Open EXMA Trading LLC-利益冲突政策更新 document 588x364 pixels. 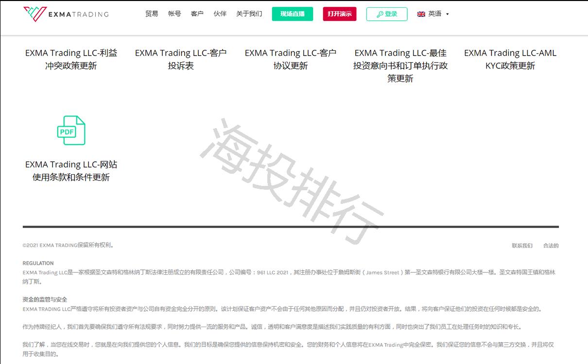coord(71,59)
